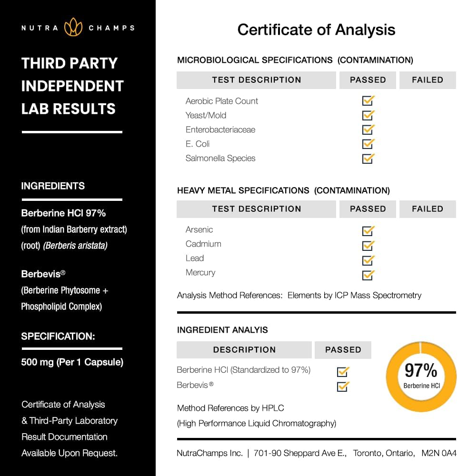The width and height of the screenshot is (458, 476).
Task: Toggle the Cadmium passed checkbox
Action: [368, 246]
